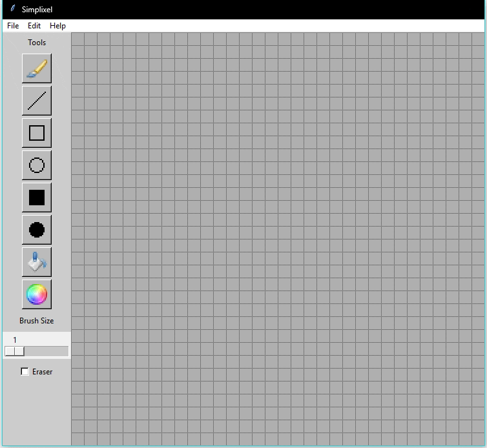Click the bottom-right cell of the canvas grid
Screen dimensions: 487x448
(x=478, y=439)
